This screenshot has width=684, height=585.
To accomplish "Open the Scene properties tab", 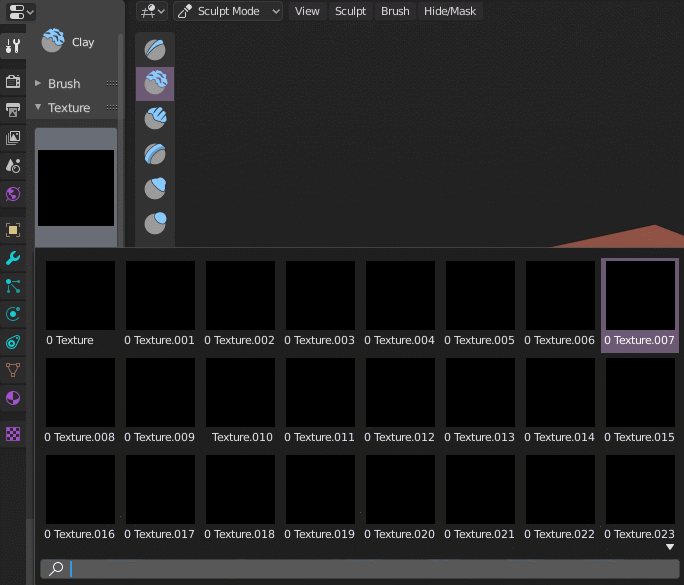I will (x=13, y=166).
